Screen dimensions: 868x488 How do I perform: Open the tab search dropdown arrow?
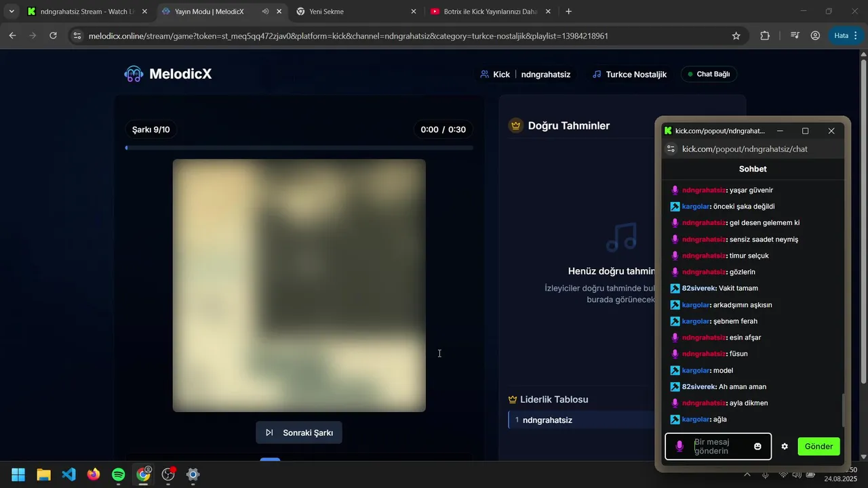click(x=12, y=12)
